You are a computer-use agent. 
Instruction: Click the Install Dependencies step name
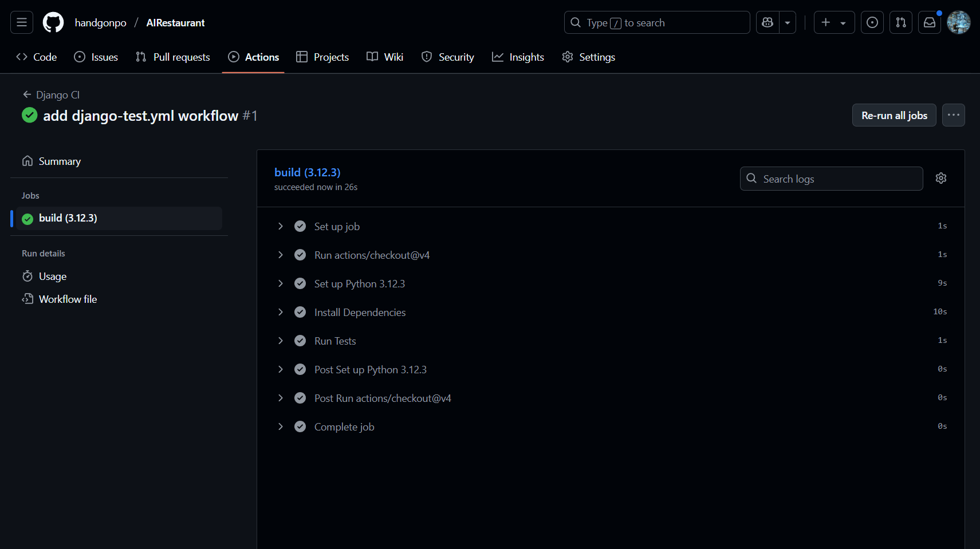360,312
